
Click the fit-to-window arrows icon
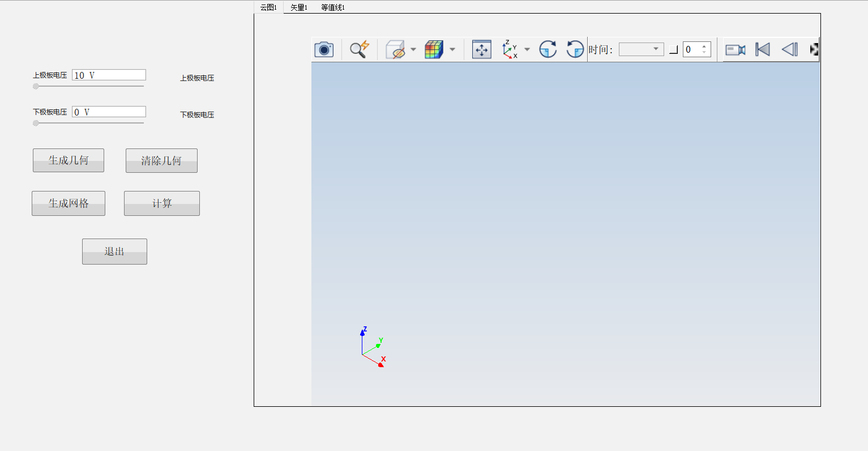point(482,49)
